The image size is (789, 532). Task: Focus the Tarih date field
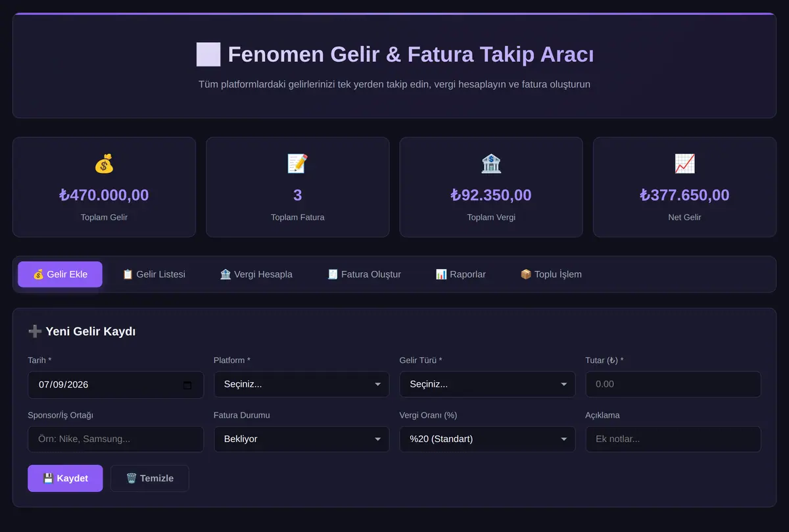tap(116, 385)
